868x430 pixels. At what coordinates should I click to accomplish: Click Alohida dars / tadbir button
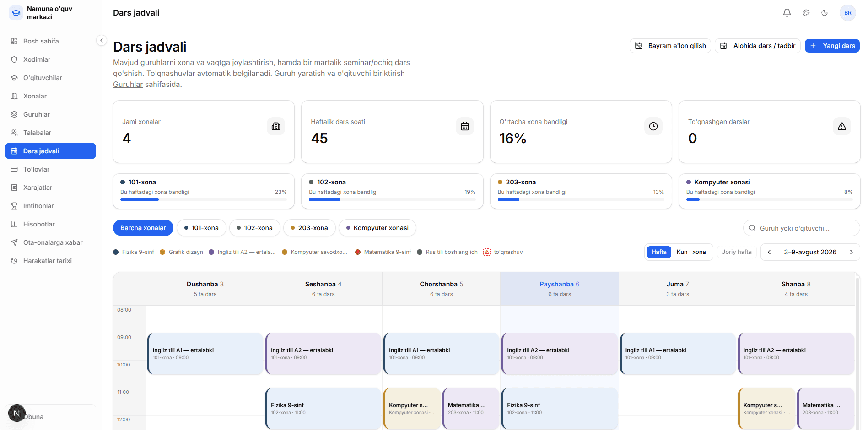pos(758,46)
